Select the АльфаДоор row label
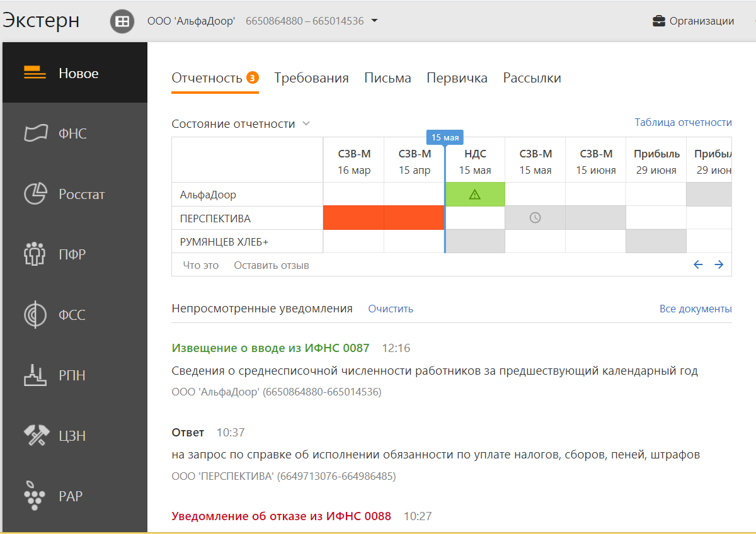 (x=208, y=195)
